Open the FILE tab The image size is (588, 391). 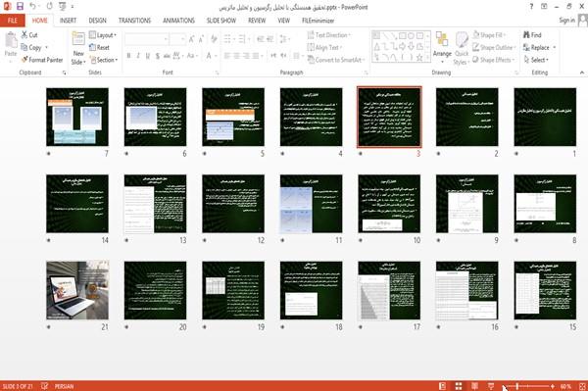point(13,21)
